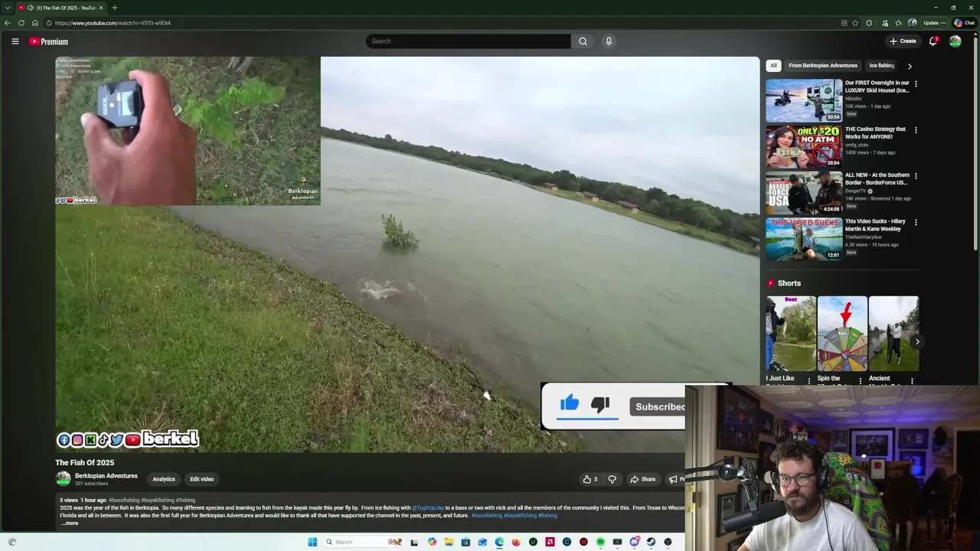Open the 'I Just Like' short
Viewport: 980px width, 551px height.
tap(791, 334)
